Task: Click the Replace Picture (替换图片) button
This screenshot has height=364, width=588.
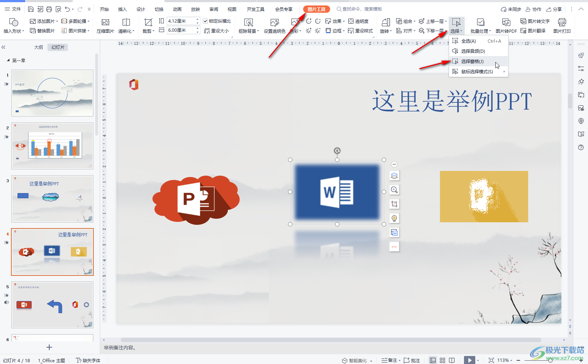Action: click(x=42, y=31)
